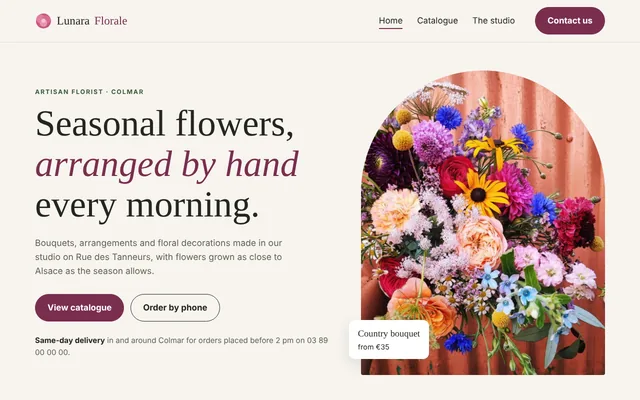The height and width of the screenshot is (400, 640).
Task: Click the 'every morning.' heading line
Action: (147, 205)
